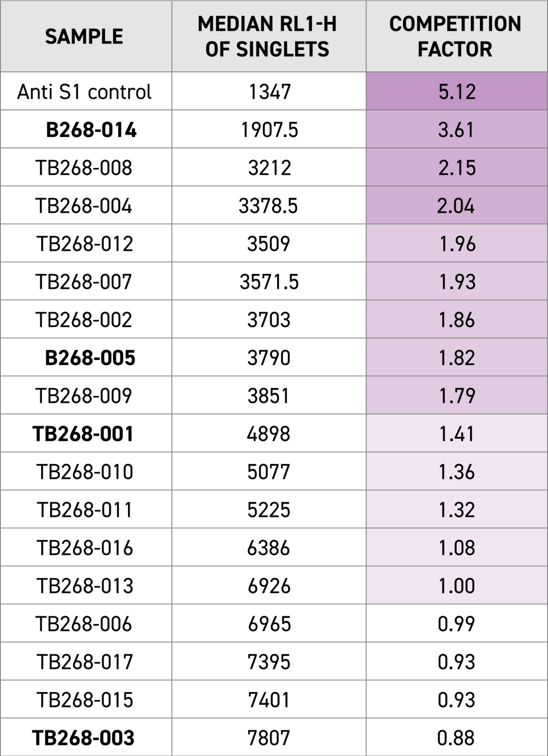The width and height of the screenshot is (548, 756).
Task: Select median value 6386
Action: (268, 548)
